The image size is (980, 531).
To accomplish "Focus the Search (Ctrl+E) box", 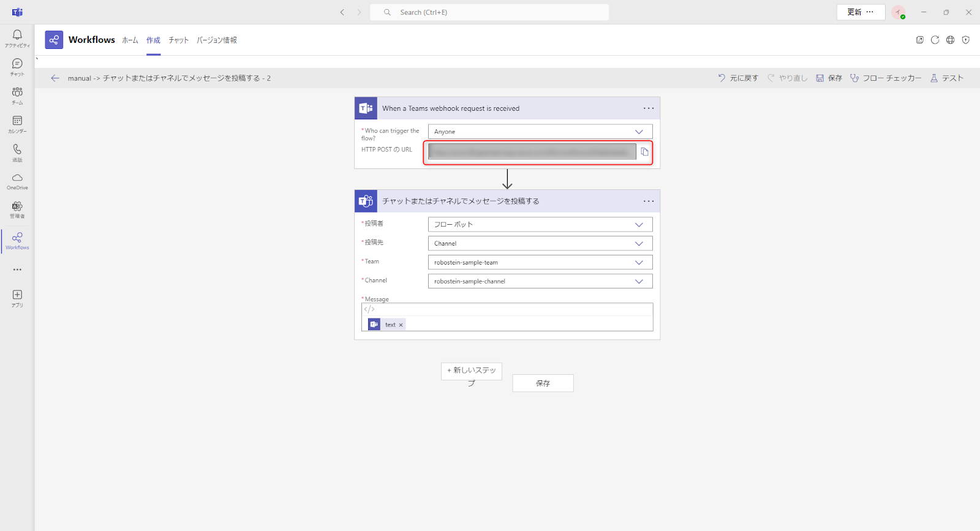I will click(489, 12).
